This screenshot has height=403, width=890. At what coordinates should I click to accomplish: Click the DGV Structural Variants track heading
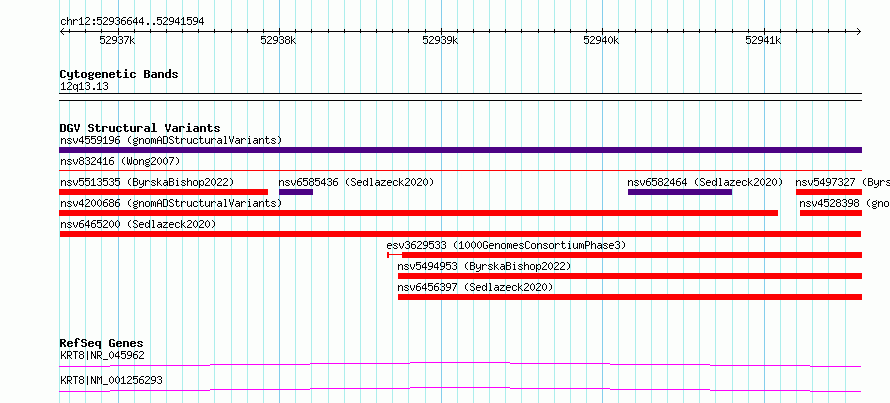(140, 128)
